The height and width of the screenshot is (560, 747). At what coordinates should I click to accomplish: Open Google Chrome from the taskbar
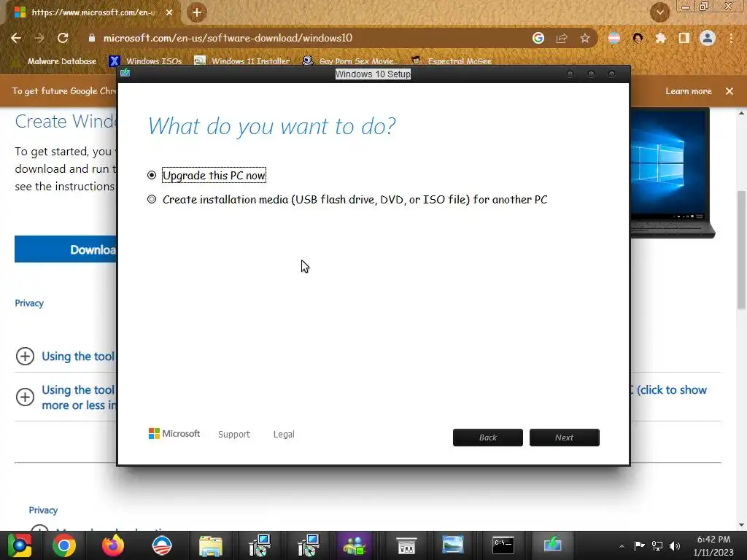(x=64, y=545)
